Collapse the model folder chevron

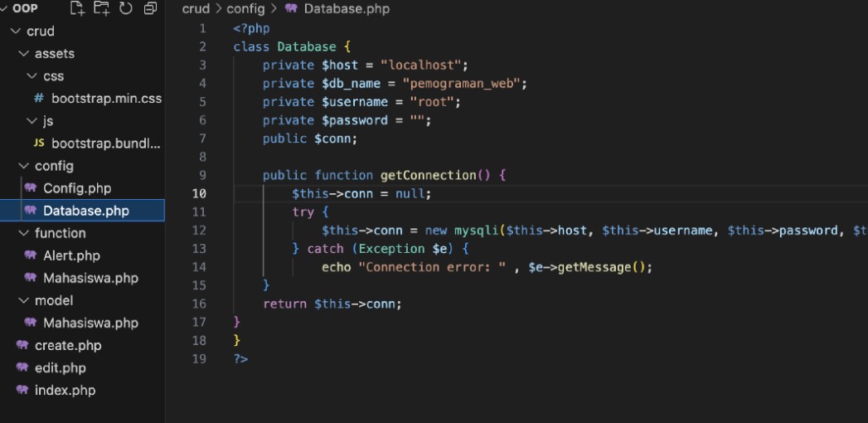coord(24,300)
